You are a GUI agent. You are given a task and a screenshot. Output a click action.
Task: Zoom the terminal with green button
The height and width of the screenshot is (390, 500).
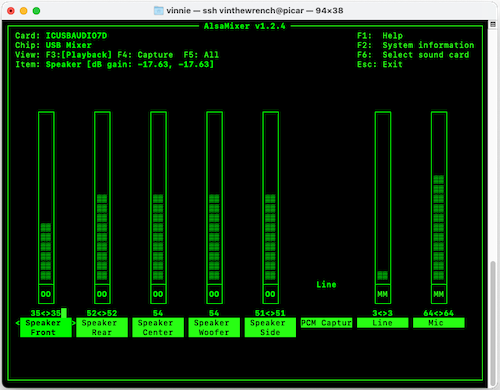click(36, 11)
